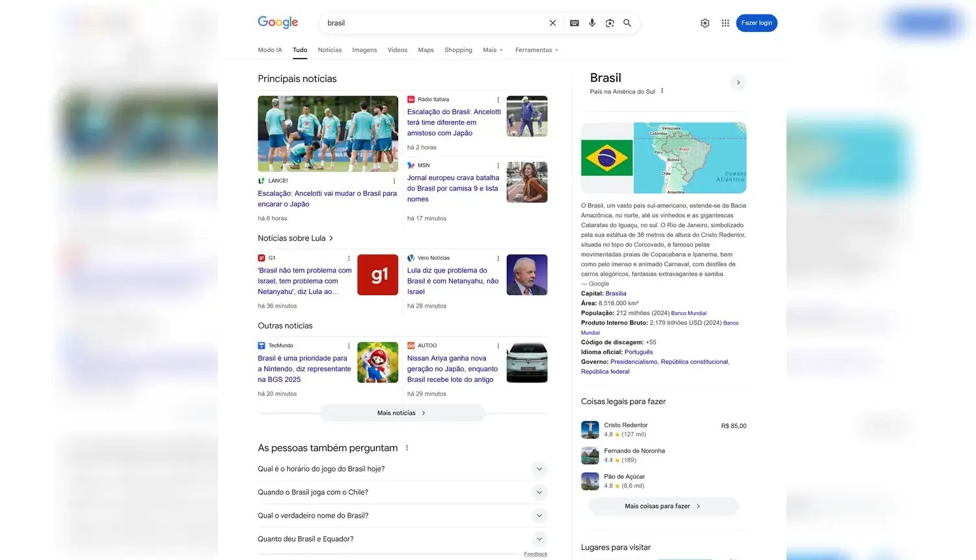The image size is (976, 560).
Task: Click the Mais notícias button
Action: [401, 413]
